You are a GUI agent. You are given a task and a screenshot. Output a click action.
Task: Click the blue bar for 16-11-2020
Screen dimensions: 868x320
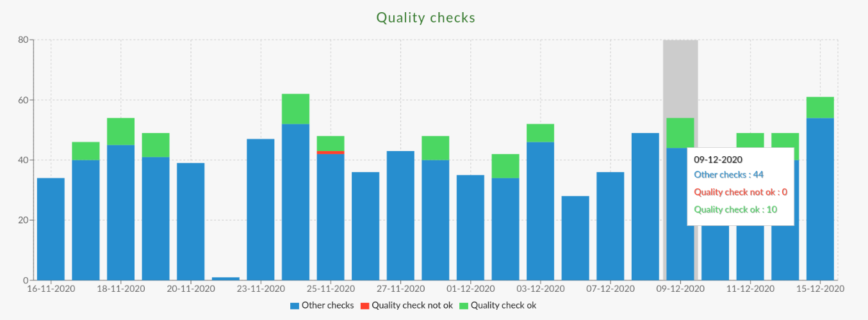pos(51,229)
